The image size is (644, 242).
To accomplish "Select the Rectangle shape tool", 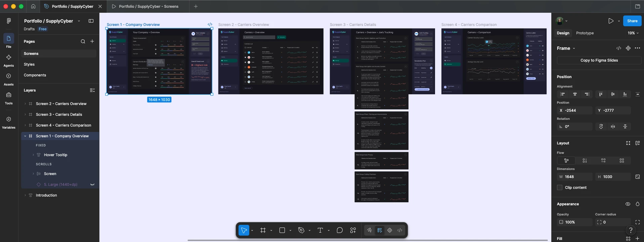I will point(282,230).
